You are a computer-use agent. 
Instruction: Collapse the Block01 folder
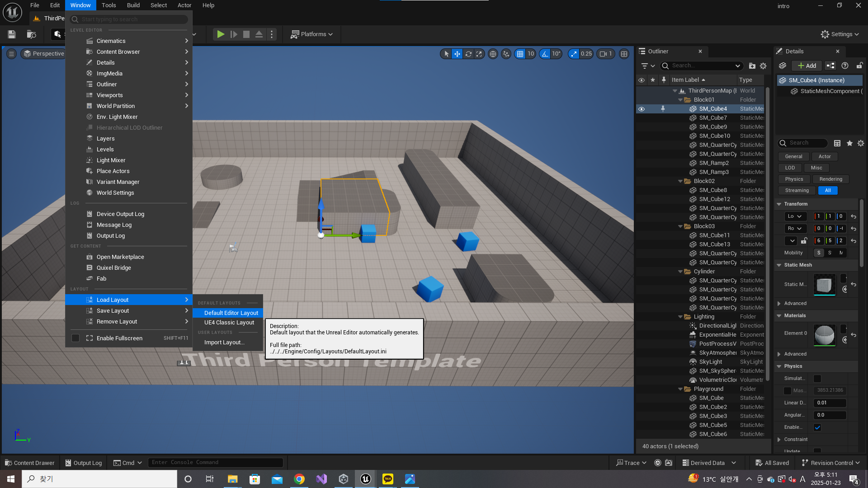(x=680, y=100)
